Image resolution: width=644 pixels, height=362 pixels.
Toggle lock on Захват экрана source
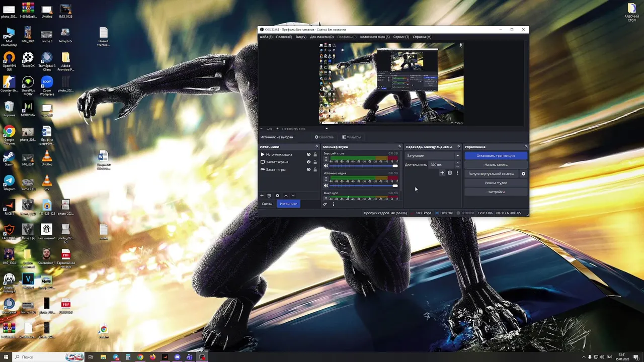315,162
